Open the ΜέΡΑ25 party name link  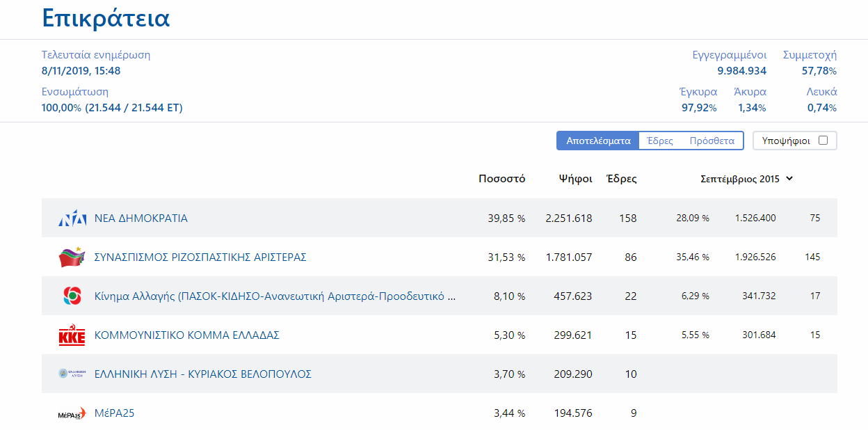(x=114, y=413)
